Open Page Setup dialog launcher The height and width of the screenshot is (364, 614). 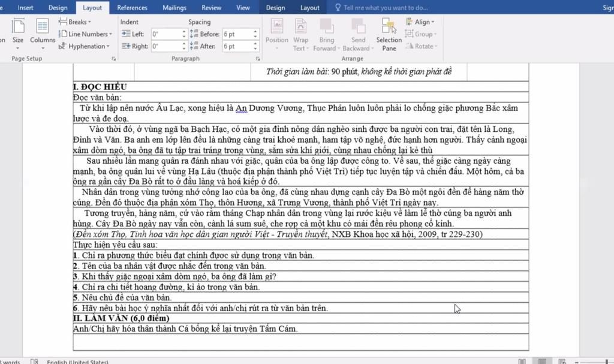(113, 59)
